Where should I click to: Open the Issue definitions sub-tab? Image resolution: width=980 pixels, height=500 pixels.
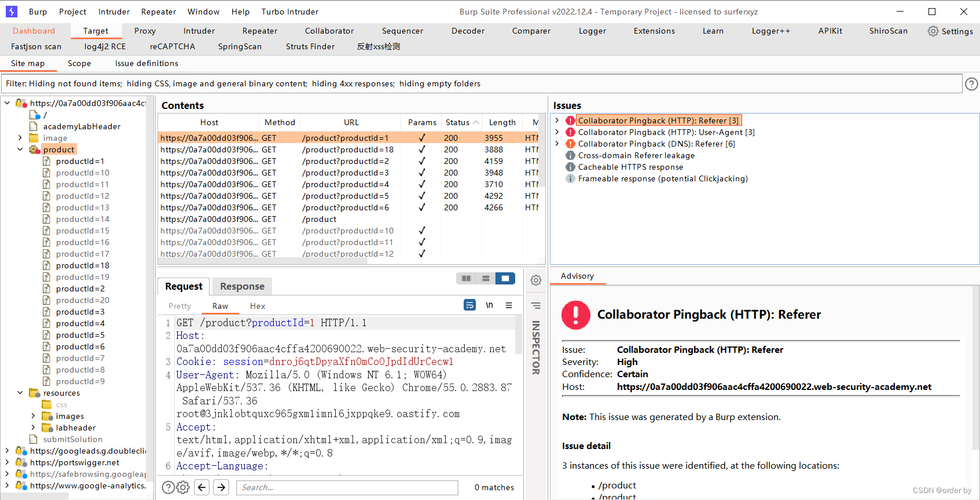(146, 64)
